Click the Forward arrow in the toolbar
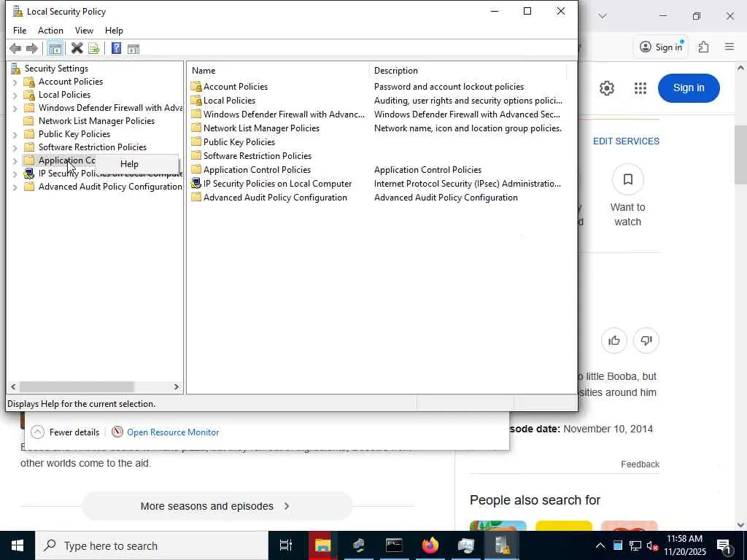747x560 pixels. click(32, 48)
